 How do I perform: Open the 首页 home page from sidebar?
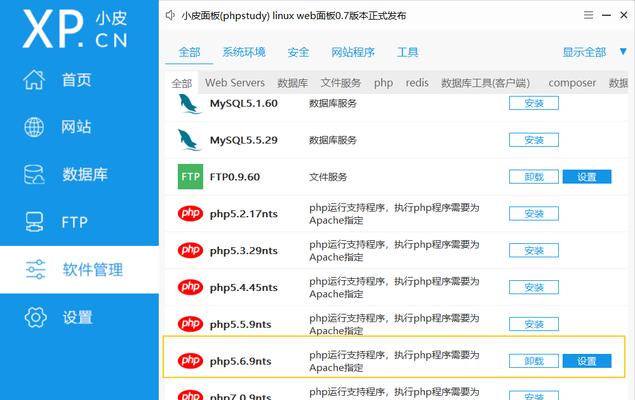(x=79, y=80)
